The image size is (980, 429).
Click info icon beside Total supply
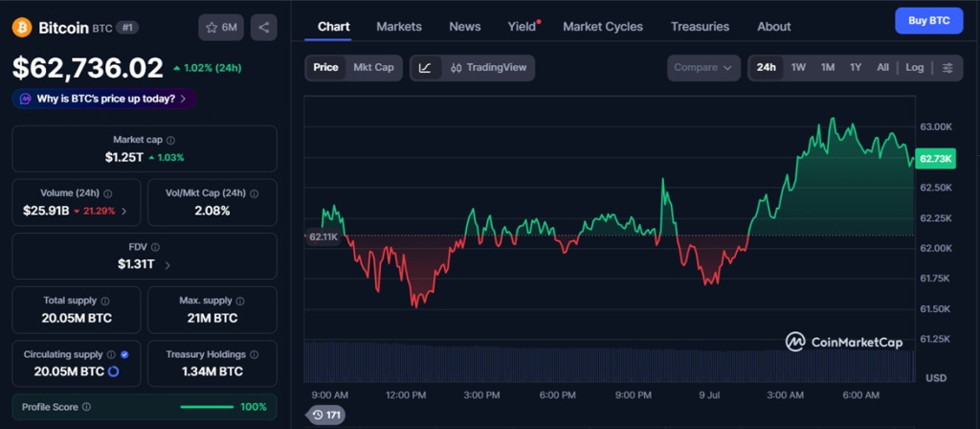pos(105,301)
